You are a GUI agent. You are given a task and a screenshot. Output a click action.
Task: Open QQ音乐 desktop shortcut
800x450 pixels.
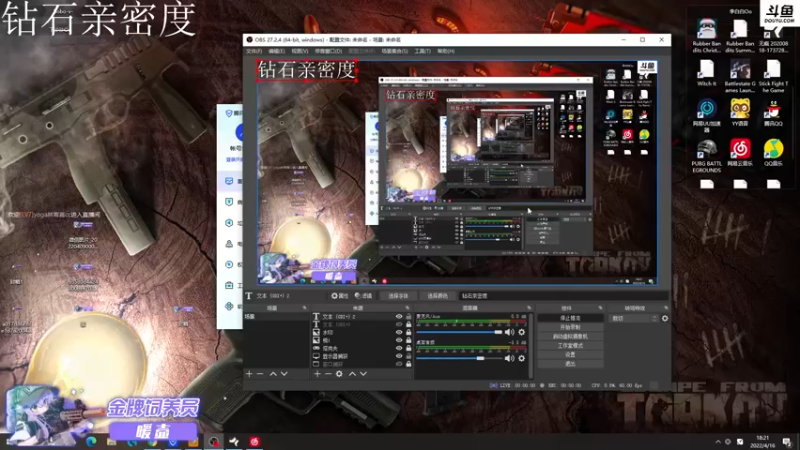point(773,153)
